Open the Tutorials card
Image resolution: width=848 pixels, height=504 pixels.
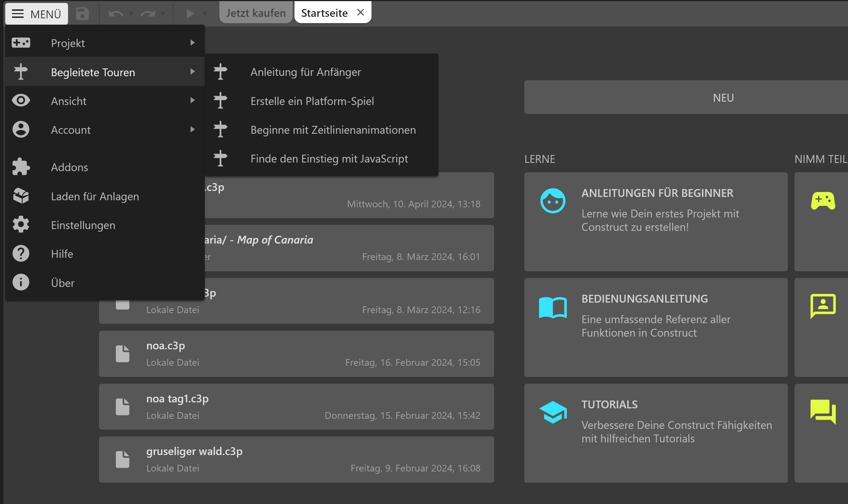point(656,433)
